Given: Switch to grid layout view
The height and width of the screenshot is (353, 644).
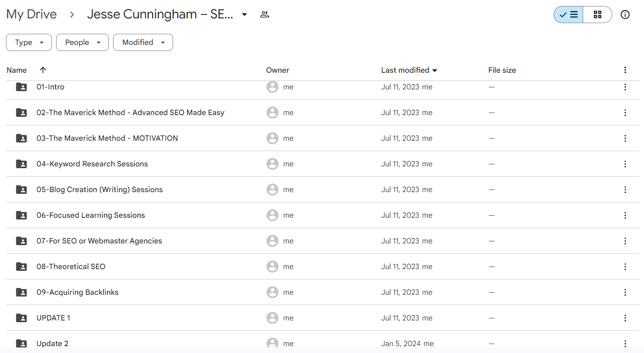Looking at the screenshot, I should point(597,15).
